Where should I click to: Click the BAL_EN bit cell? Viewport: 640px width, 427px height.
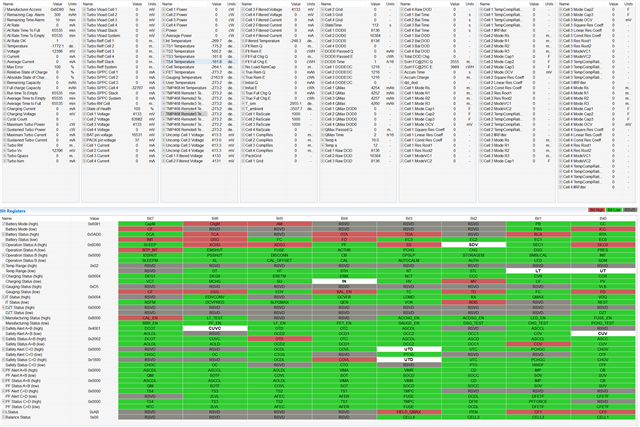pyautogui.click(x=344, y=292)
